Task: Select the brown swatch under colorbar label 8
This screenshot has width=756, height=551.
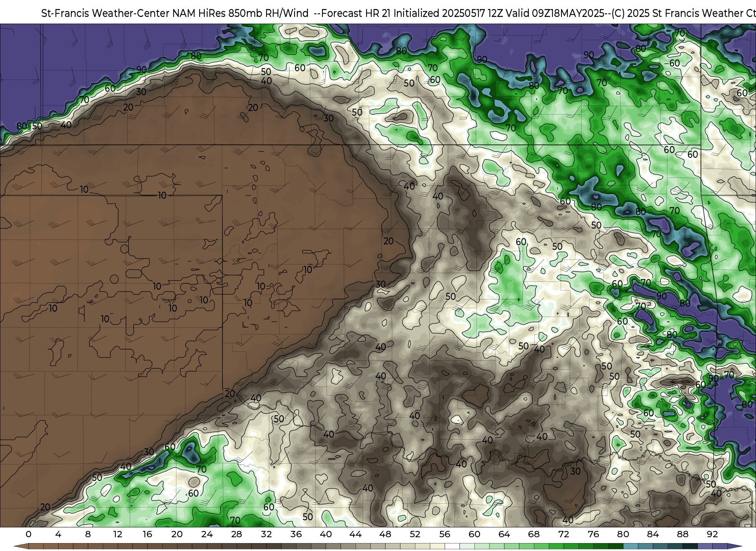Action: [95, 546]
